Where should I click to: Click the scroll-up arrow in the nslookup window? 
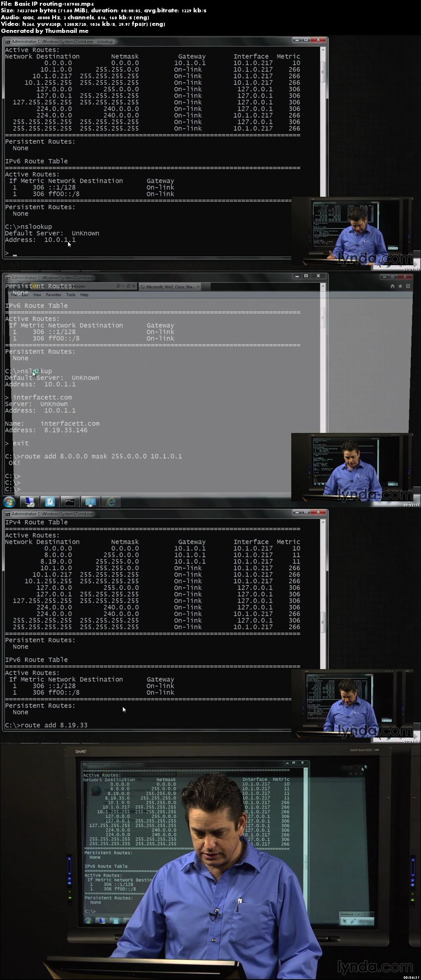323,49
